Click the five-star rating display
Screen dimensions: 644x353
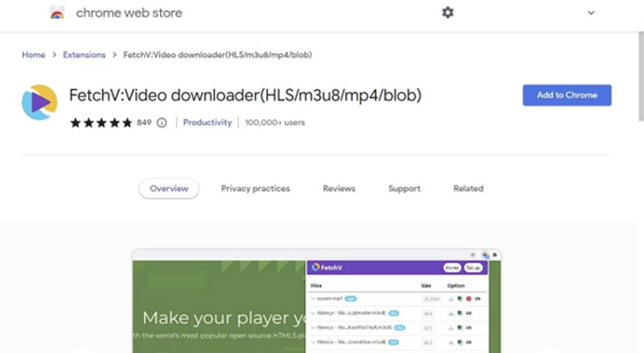(101, 123)
